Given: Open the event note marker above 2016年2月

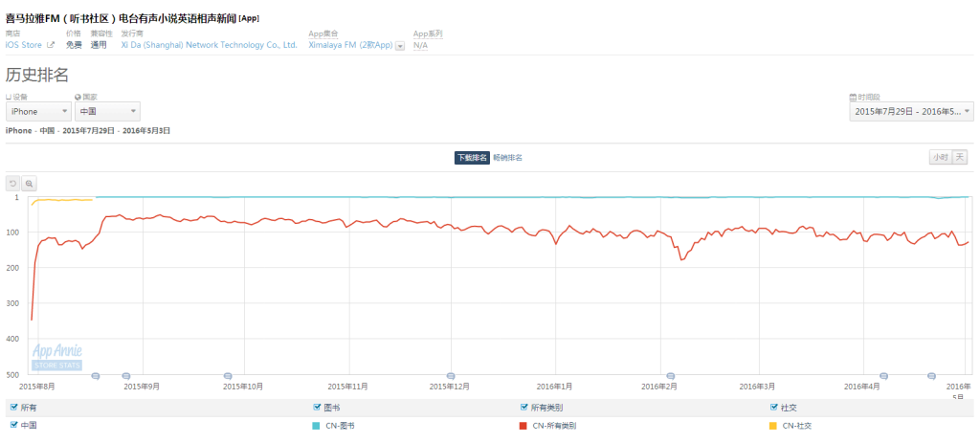Looking at the screenshot, I should [671, 375].
